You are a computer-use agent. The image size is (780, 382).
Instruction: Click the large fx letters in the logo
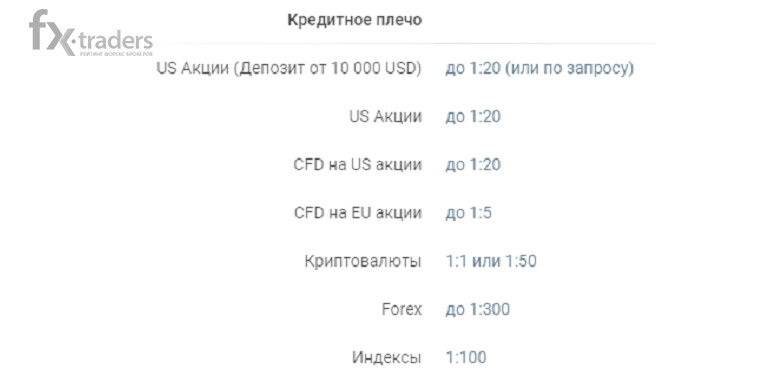coord(51,31)
